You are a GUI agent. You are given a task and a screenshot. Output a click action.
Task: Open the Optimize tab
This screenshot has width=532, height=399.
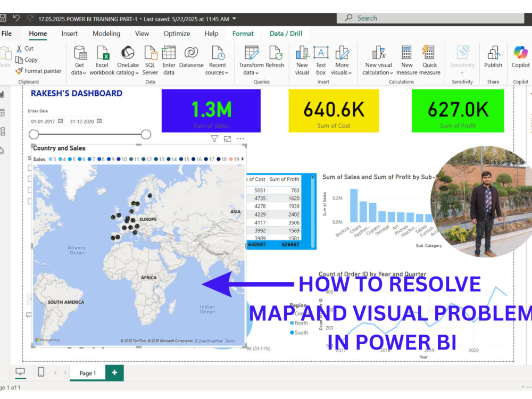(x=177, y=34)
